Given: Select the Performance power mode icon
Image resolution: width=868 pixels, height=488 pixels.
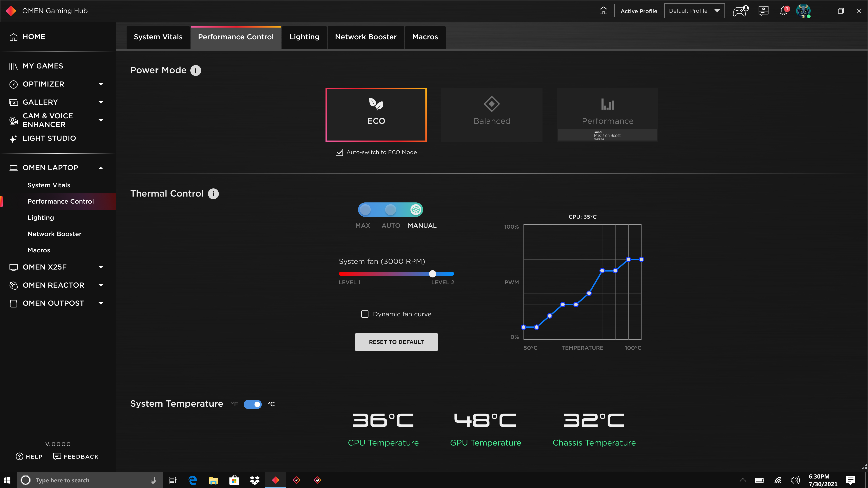Looking at the screenshot, I should coord(607,104).
